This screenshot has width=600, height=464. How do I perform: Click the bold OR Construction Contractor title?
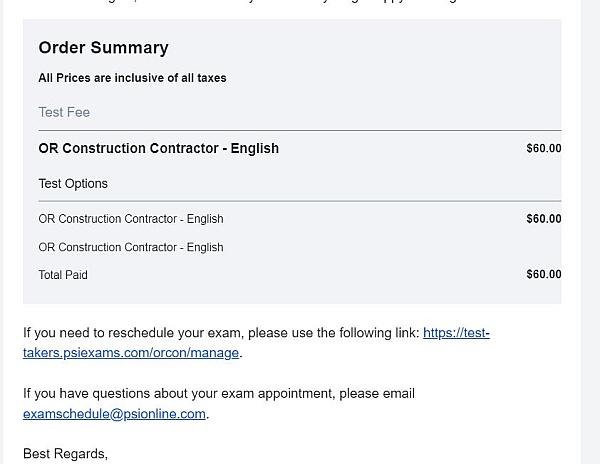(158, 148)
